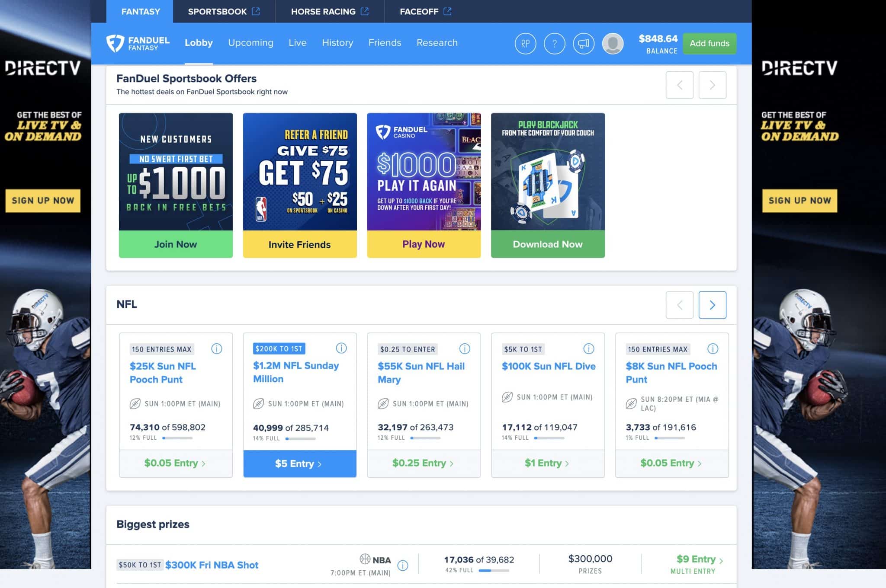
Task: Click the $0.25 Entry button
Action: tap(424, 463)
